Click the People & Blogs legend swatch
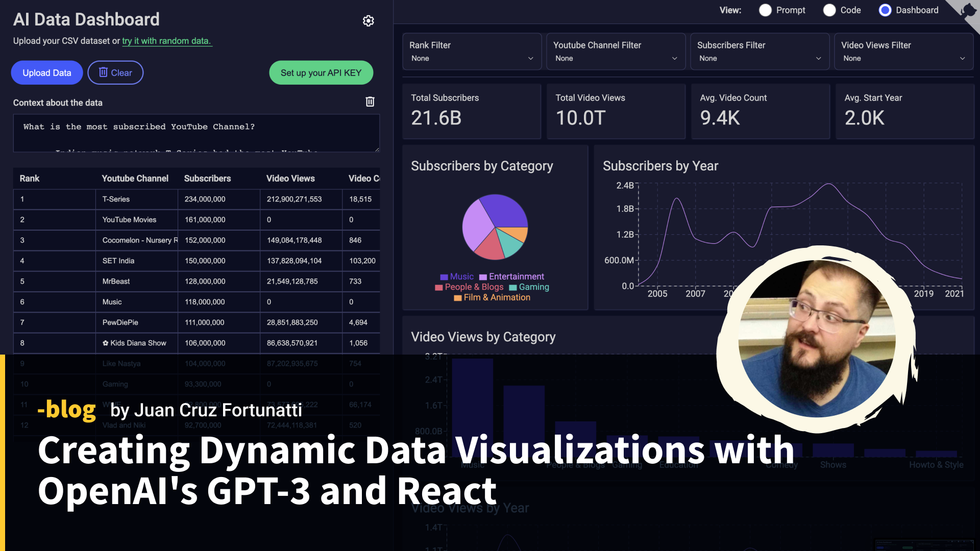 (x=438, y=288)
